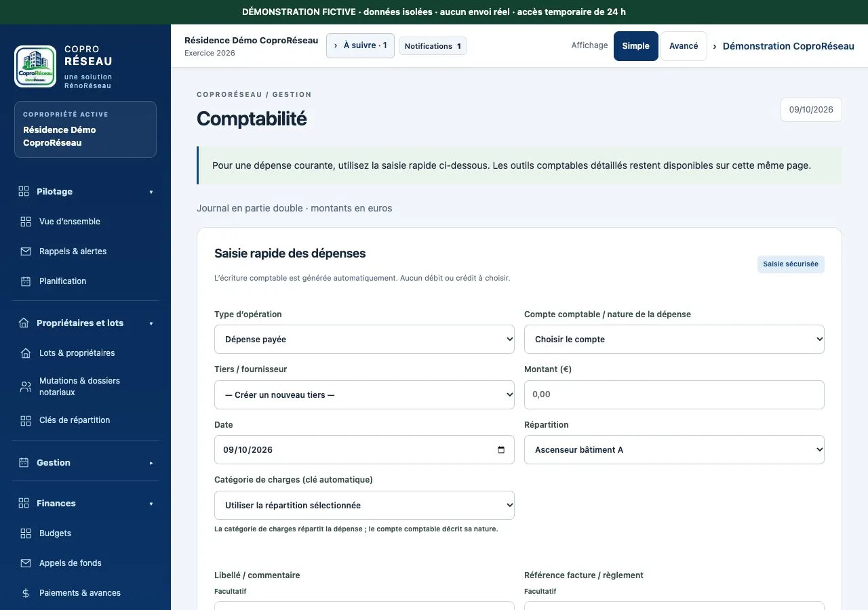Open the Répartition dropdown
This screenshot has width=868, height=610.
coord(674,449)
